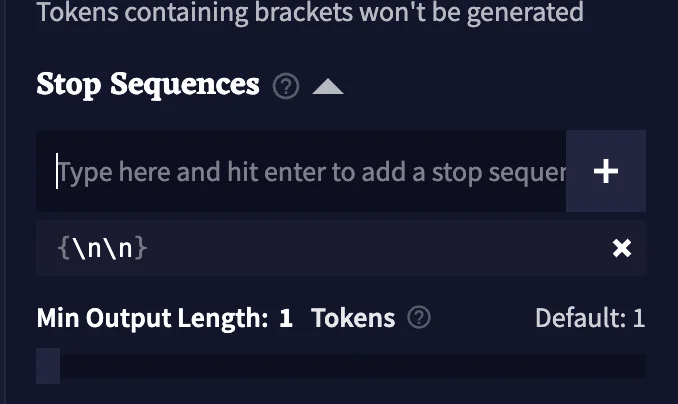Click the Default: 1 reset label
This screenshot has width=678, height=404.
click(x=590, y=318)
